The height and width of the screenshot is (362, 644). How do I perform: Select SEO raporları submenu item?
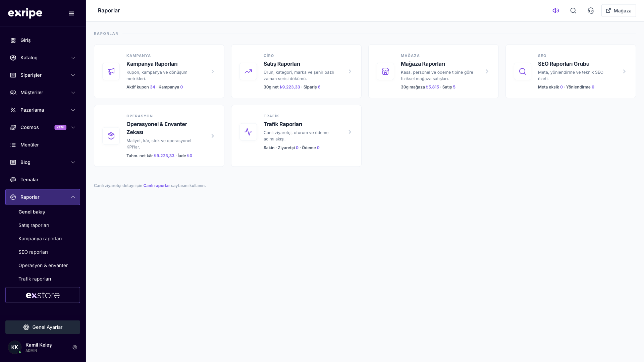pos(33,252)
